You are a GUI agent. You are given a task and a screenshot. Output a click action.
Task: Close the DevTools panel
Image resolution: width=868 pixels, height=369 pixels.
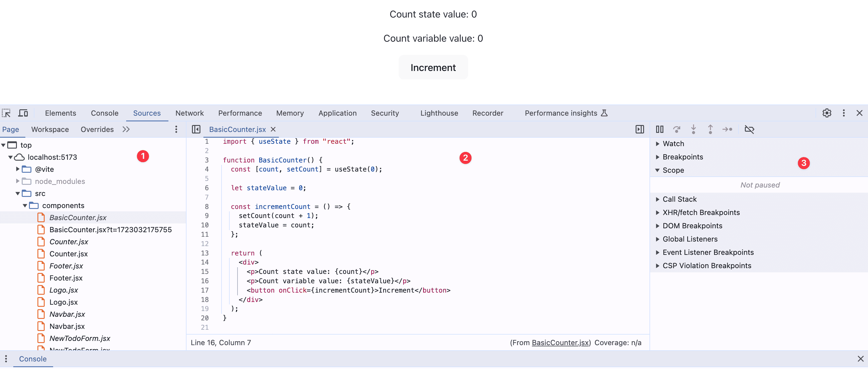(859, 113)
